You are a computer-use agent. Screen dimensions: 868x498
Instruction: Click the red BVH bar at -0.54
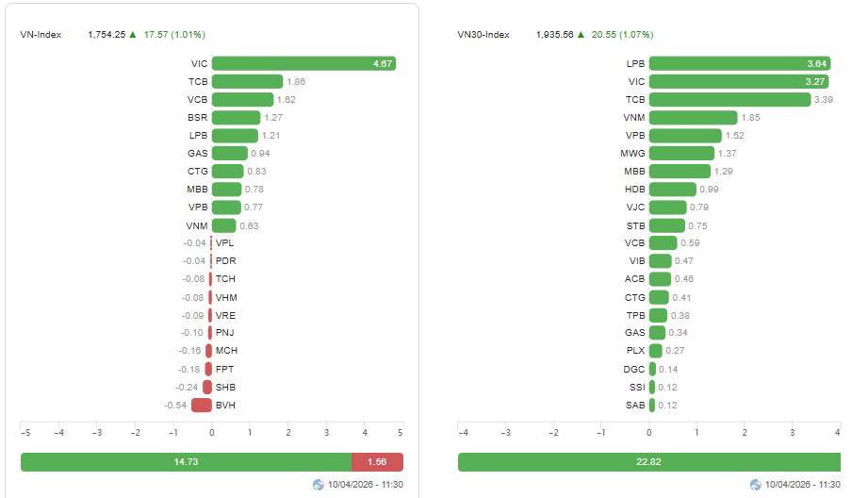tap(202, 406)
